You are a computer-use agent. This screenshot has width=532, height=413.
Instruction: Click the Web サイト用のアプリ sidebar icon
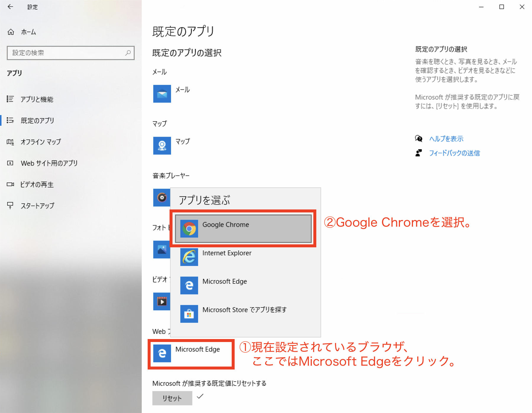[x=10, y=163]
